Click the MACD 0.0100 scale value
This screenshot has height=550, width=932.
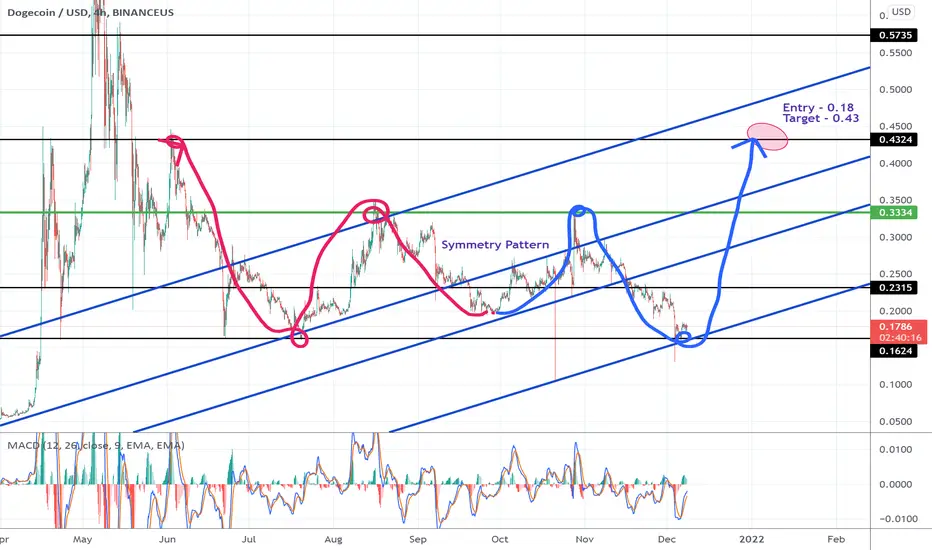click(x=895, y=450)
